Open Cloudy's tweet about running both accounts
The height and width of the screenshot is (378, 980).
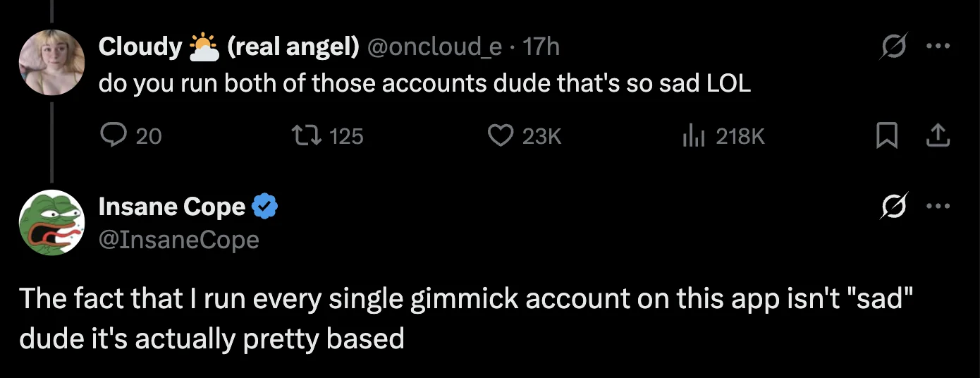coord(424,84)
